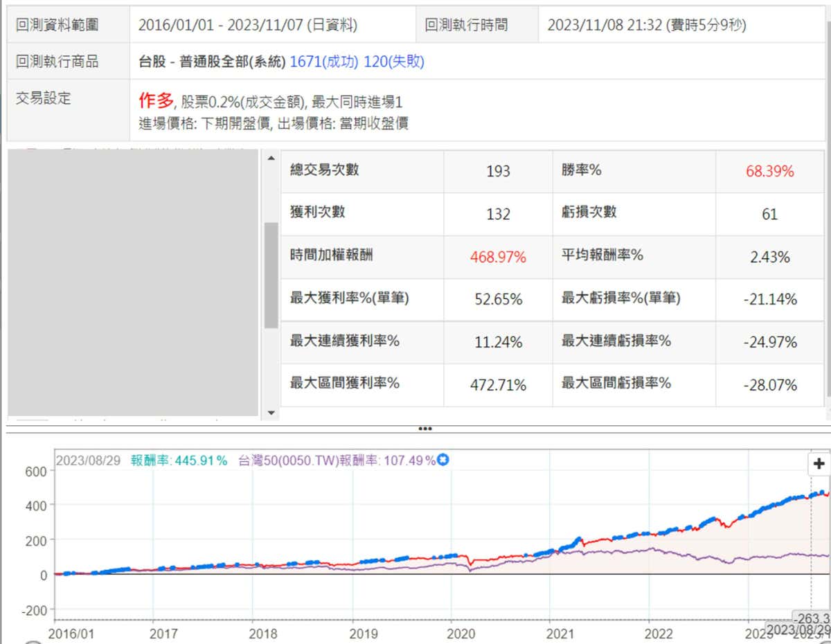Image resolution: width=831 pixels, height=644 pixels.
Task: Click the 回測資料範圍 date range value
Action: (x=247, y=25)
